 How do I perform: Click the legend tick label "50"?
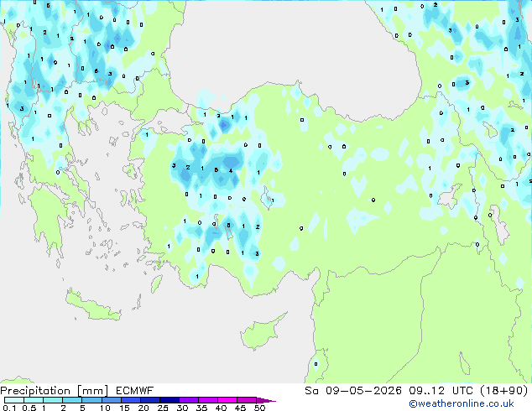pos(259,408)
